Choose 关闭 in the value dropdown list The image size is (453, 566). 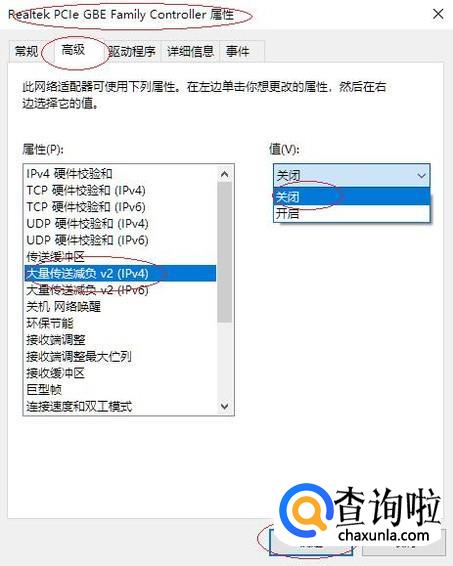point(352,197)
